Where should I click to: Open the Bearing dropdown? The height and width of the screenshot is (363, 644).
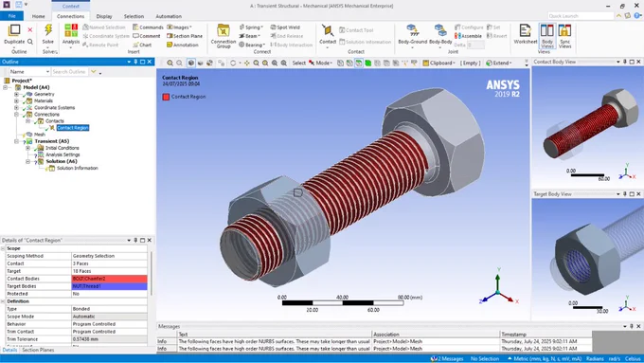pyautogui.click(x=252, y=45)
